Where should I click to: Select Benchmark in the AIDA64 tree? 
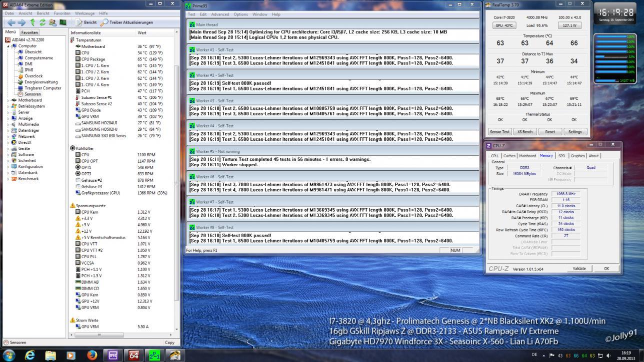click(x=28, y=179)
